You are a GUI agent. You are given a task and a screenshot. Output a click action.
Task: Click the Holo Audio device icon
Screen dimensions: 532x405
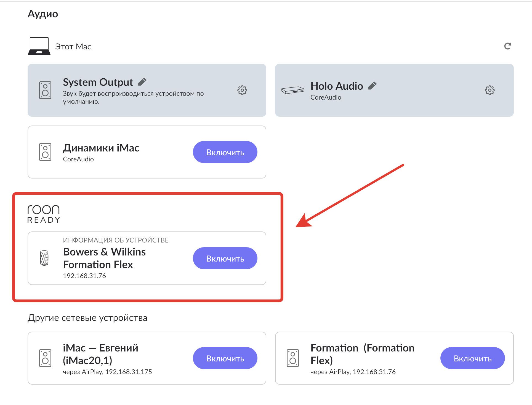pyautogui.click(x=292, y=90)
